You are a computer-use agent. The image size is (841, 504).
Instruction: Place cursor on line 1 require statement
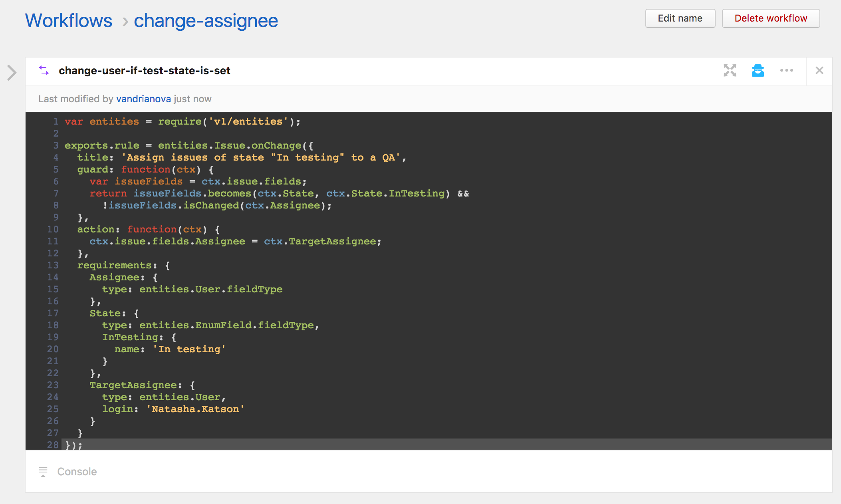(x=229, y=121)
